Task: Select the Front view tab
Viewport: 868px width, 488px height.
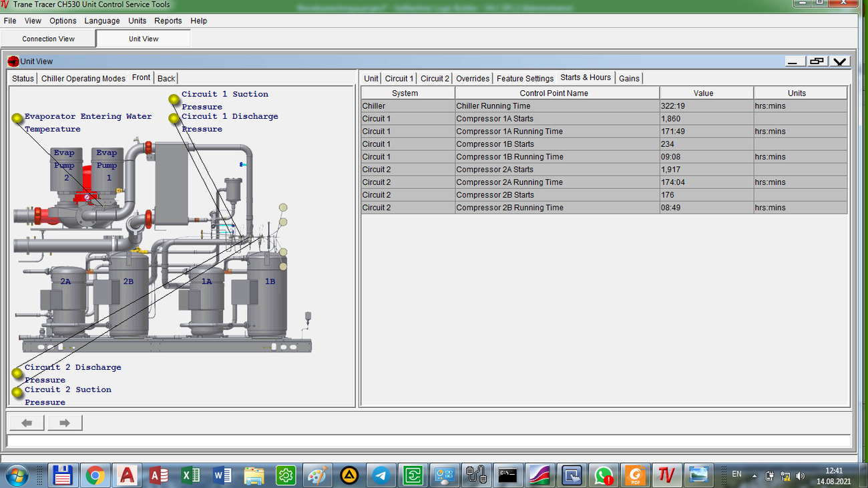Action: tap(141, 77)
